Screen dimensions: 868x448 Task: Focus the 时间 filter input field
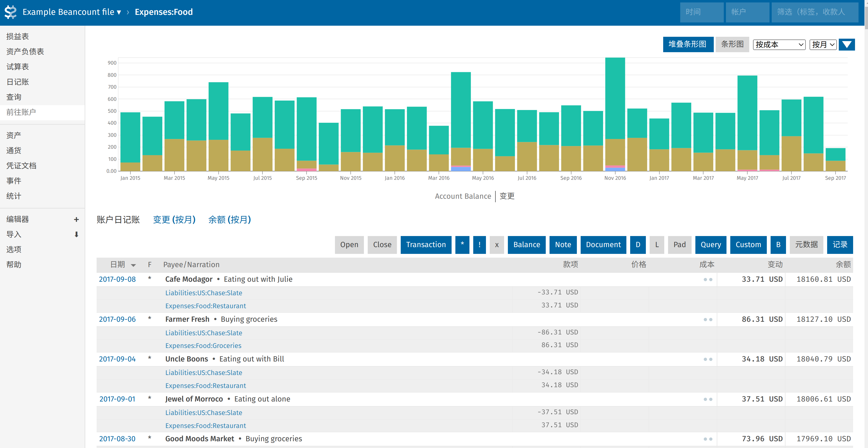pos(701,12)
